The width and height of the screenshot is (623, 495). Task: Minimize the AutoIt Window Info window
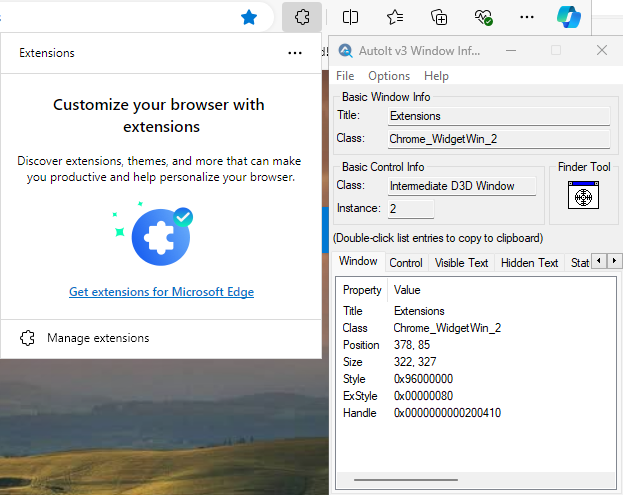click(511, 50)
